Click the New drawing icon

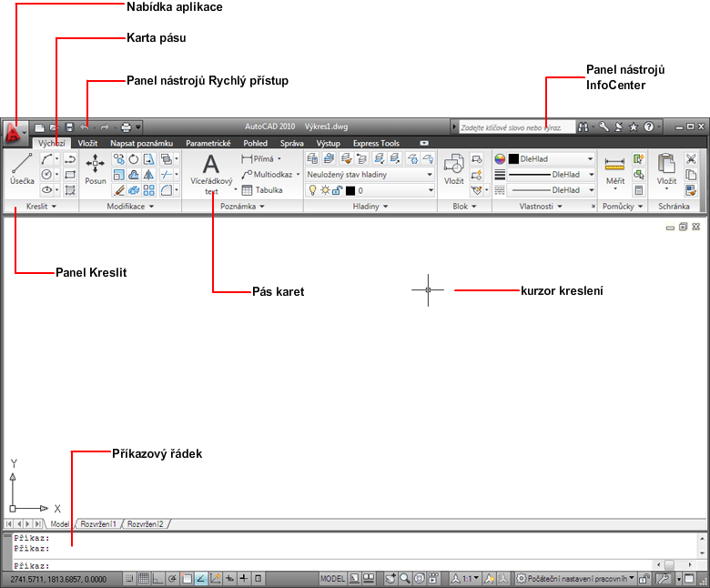40,127
